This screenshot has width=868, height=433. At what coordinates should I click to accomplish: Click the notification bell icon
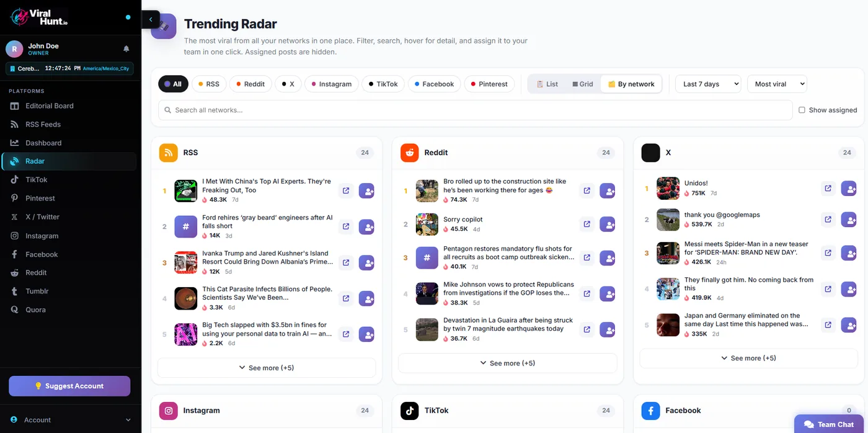[126, 48]
